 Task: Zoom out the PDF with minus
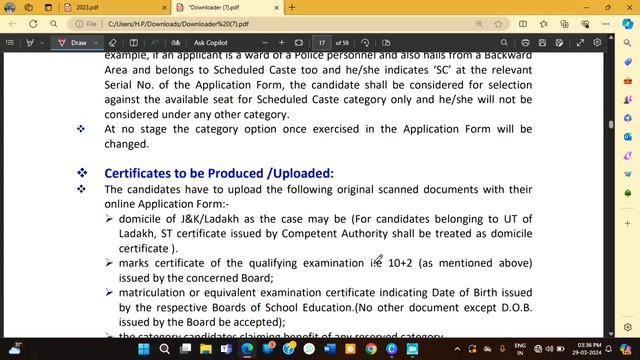[265, 43]
